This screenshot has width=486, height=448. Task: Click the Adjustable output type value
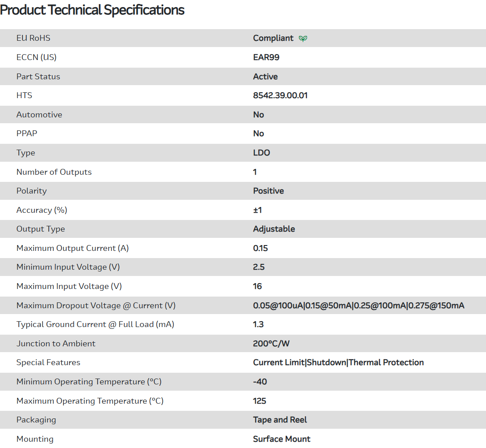tap(274, 229)
